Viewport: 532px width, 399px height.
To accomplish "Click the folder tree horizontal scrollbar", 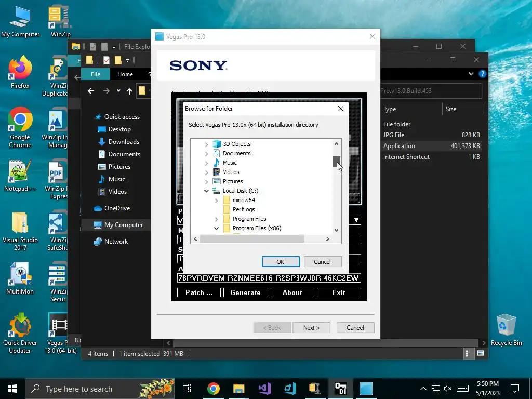I will pos(252,239).
